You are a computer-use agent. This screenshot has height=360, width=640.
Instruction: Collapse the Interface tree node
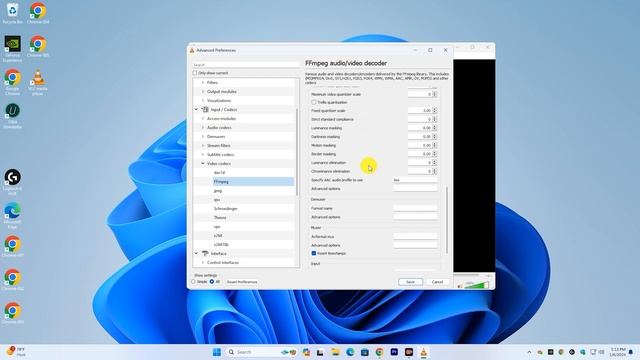coord(196,253)
